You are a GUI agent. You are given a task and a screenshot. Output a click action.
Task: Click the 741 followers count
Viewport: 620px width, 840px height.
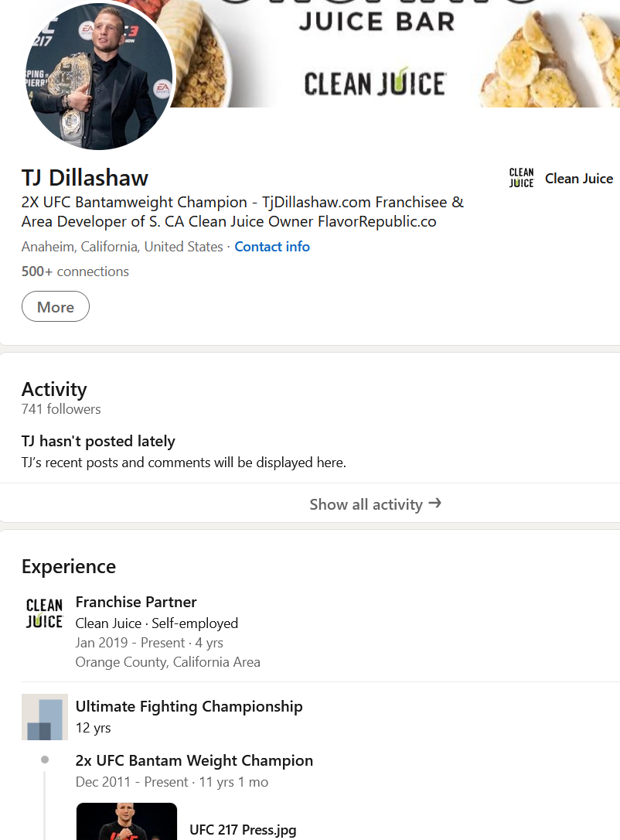pos(61,409)
